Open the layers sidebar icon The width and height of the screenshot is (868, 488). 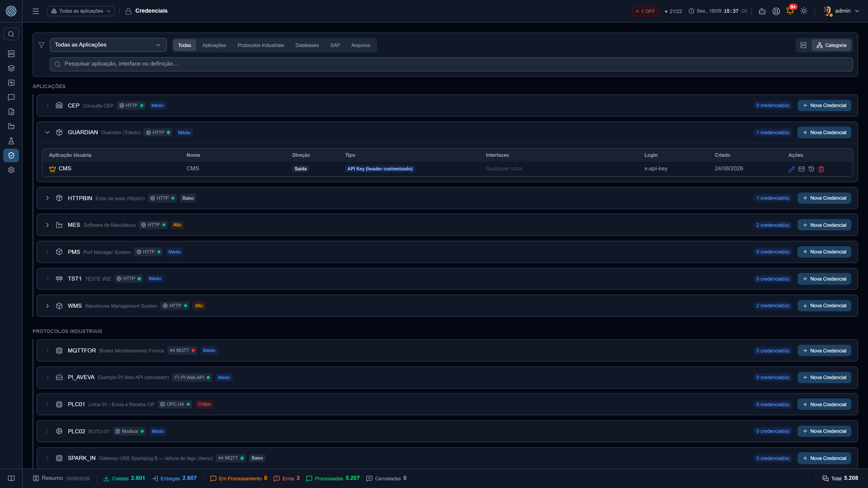[11, 68]
